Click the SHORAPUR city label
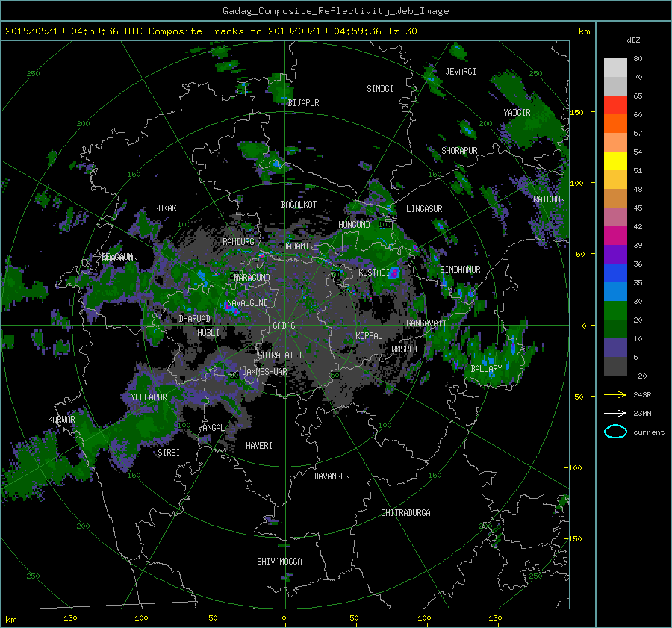Screen dimensions: 672x628 tap(459, 151)
